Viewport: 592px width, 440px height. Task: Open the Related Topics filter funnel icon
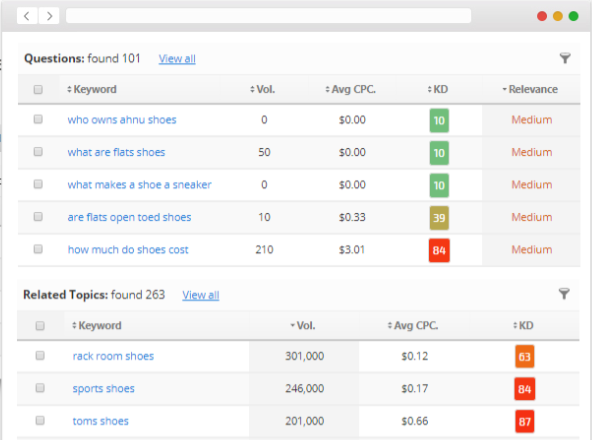[x=564, y=293]
